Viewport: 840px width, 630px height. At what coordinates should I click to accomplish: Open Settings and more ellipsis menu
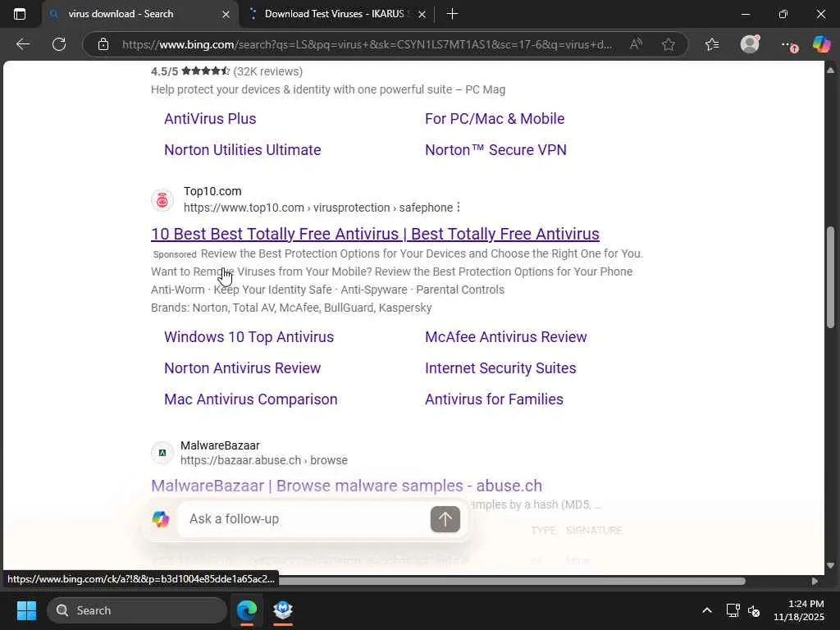[x=788, y=45]
